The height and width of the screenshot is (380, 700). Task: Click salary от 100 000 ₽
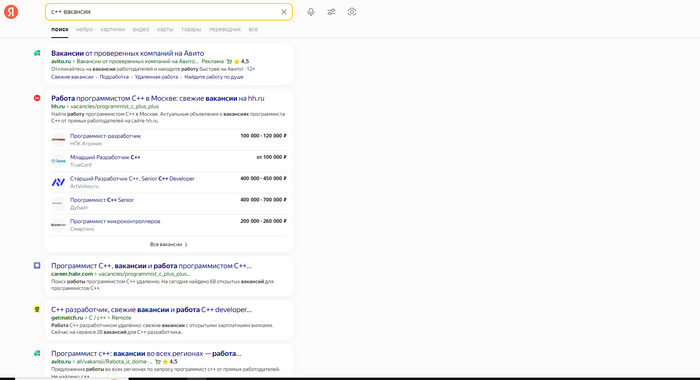point(271,157)
